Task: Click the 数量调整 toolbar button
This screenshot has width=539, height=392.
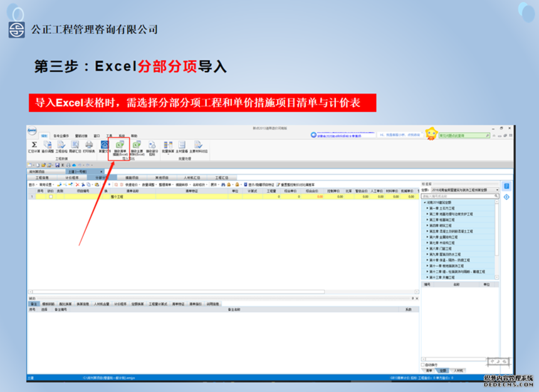Action: pos(149,185)
